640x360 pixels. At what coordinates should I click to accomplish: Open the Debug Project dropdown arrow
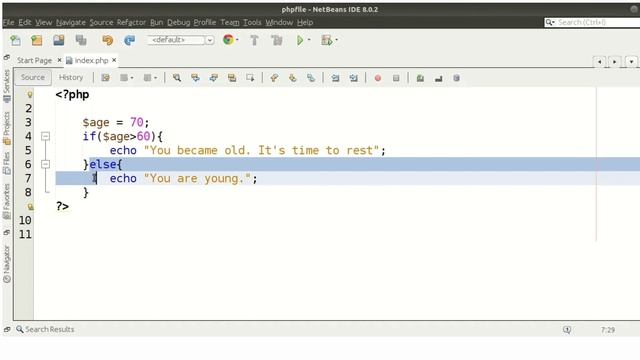point(336,40)
